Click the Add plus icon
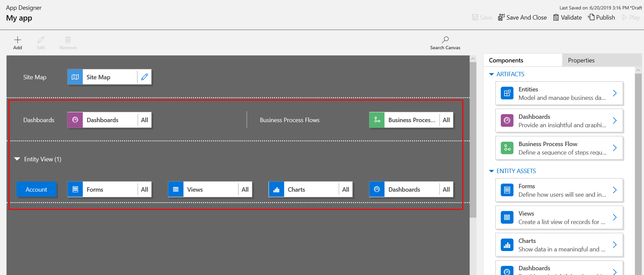The height and width of the screenshot is (275, 644). click(18, 40)
